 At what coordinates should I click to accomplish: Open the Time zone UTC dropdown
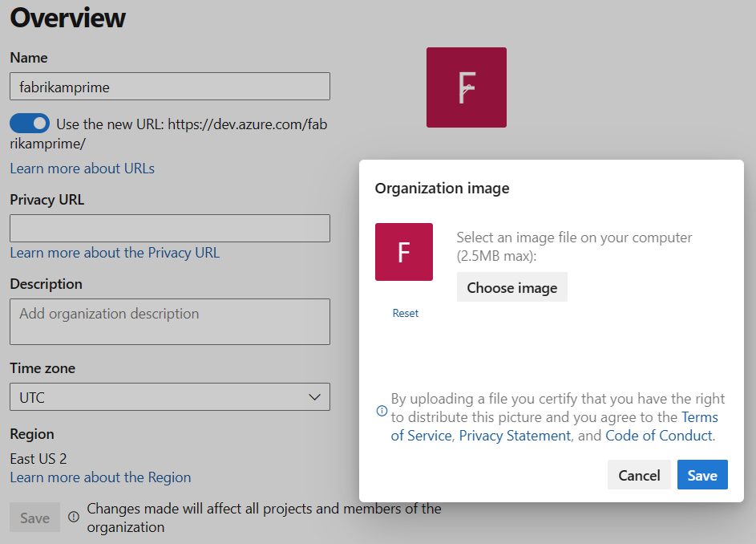point(169,397)
